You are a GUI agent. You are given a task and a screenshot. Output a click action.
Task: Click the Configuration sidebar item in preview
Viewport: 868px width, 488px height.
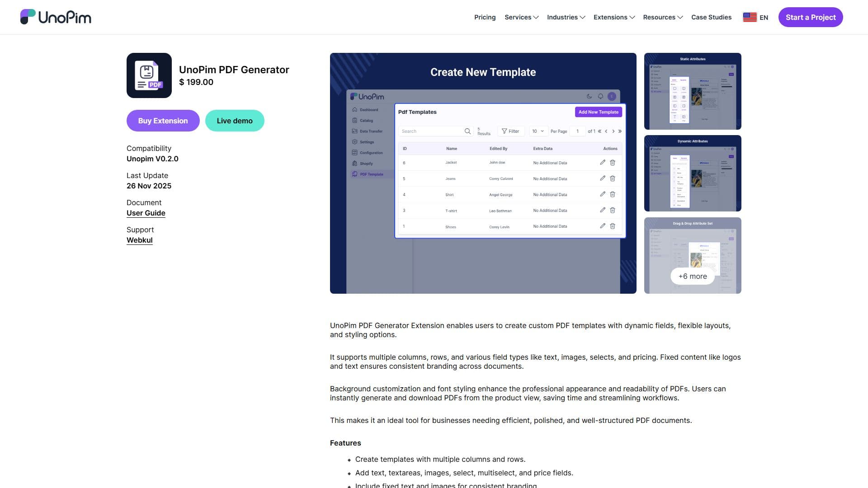(367, 153)
